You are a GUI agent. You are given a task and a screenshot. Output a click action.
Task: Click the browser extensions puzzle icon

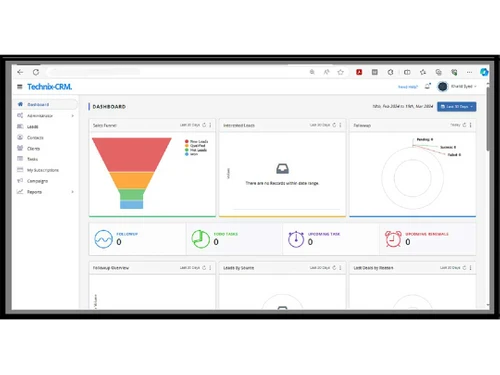point(390,72)
